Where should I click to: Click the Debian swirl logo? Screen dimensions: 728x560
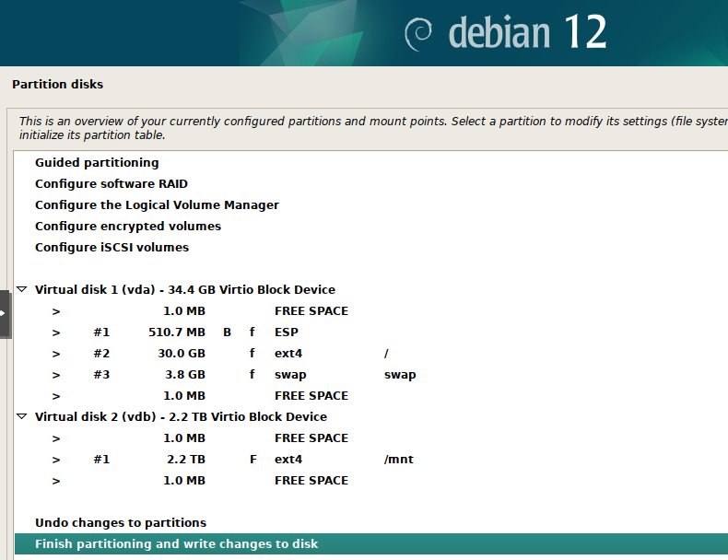point(417,34)
